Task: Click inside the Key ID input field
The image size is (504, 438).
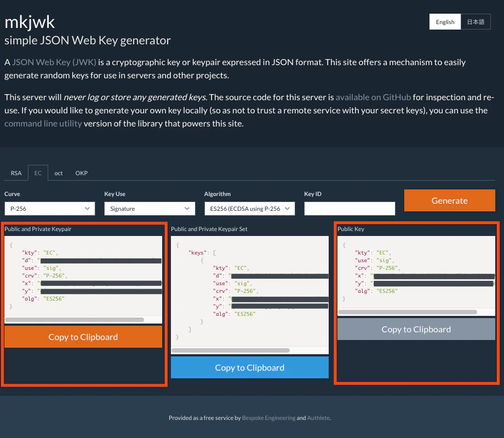Action: [x=350, y=209]
